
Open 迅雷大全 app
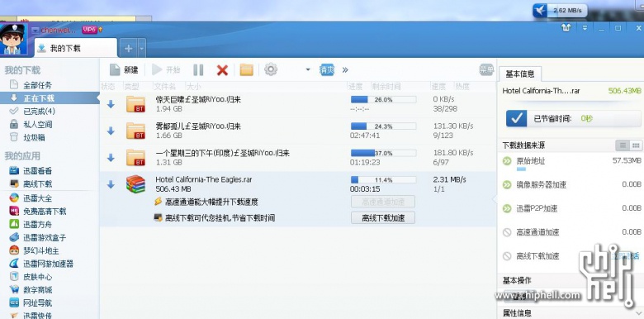(31, 198)
